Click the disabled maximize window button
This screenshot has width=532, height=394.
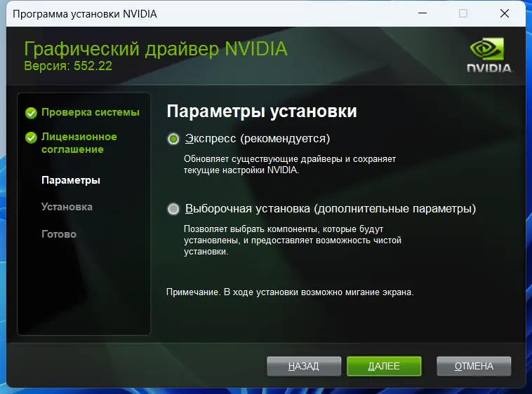[463, 13]
